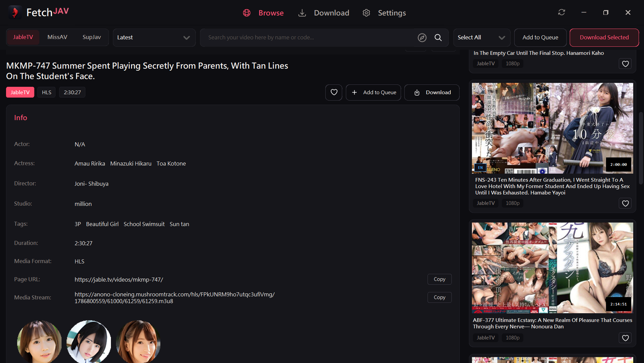Open the Latest sort dropdown
The height and width of the screenshot is (363, 644).
pyautogui.click(x=154, y=38)
